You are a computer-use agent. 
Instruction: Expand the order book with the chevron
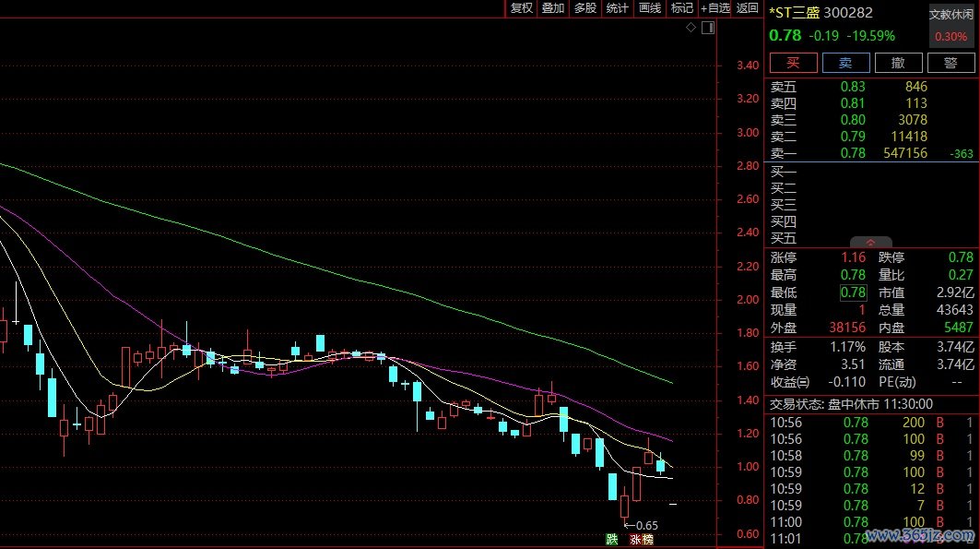coord(871,242)
